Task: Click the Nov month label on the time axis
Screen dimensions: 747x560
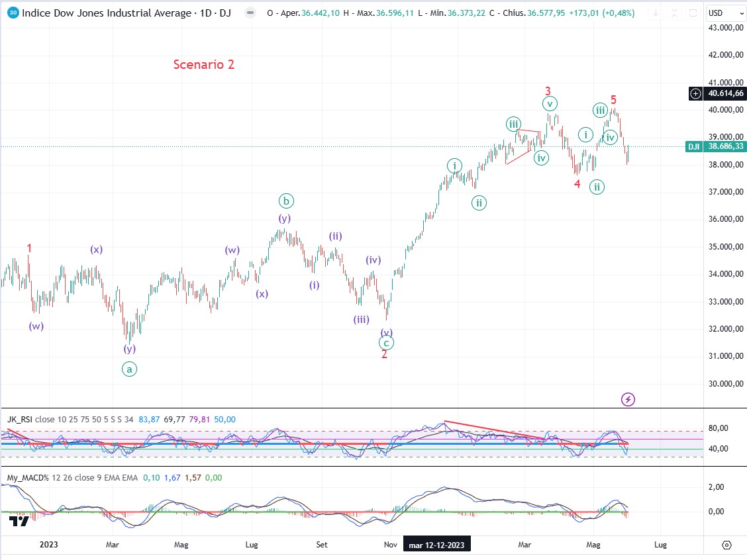Action: [x=391, y=545]
